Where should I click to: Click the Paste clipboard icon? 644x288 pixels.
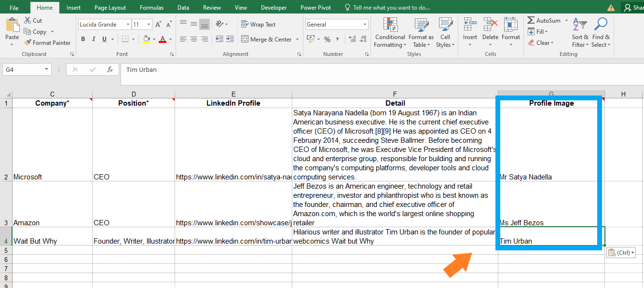pyautogui.click(x=12, y=25)
